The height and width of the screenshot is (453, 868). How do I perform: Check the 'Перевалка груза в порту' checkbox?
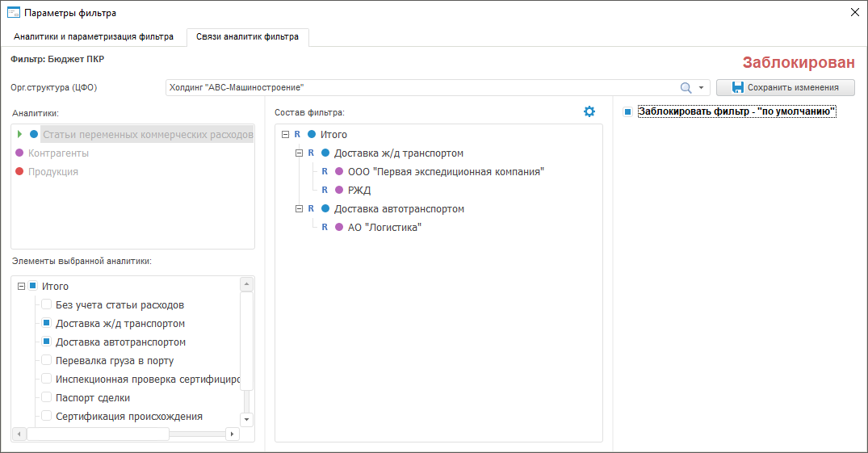coord(47,360)
